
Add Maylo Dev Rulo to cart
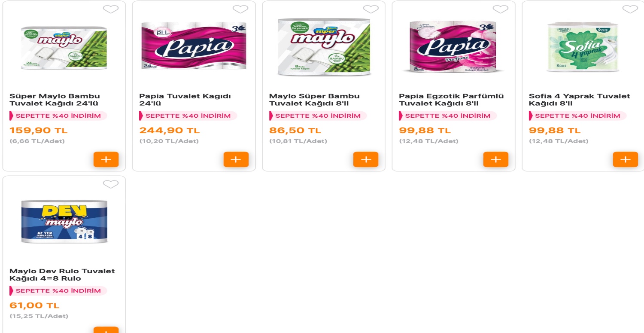pos(106,330)
